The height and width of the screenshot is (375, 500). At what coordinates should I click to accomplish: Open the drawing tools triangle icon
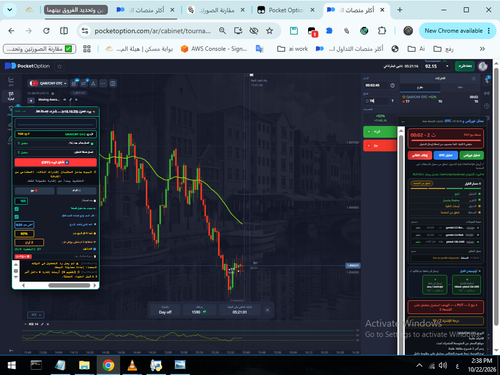(93, 83)
